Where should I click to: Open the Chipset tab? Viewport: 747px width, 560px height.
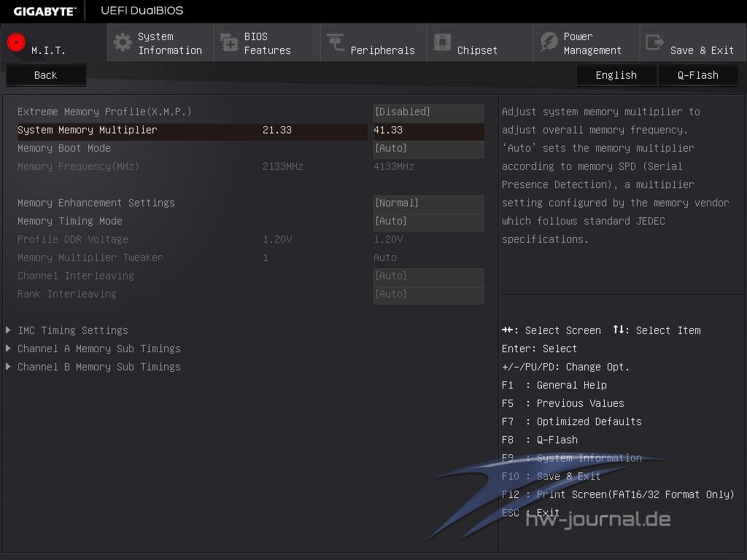point(480,42)
